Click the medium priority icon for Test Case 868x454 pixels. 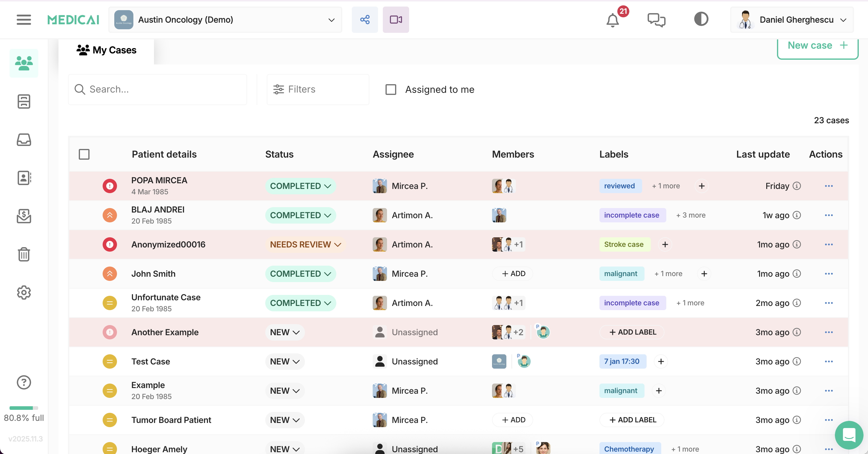[110, 361]
